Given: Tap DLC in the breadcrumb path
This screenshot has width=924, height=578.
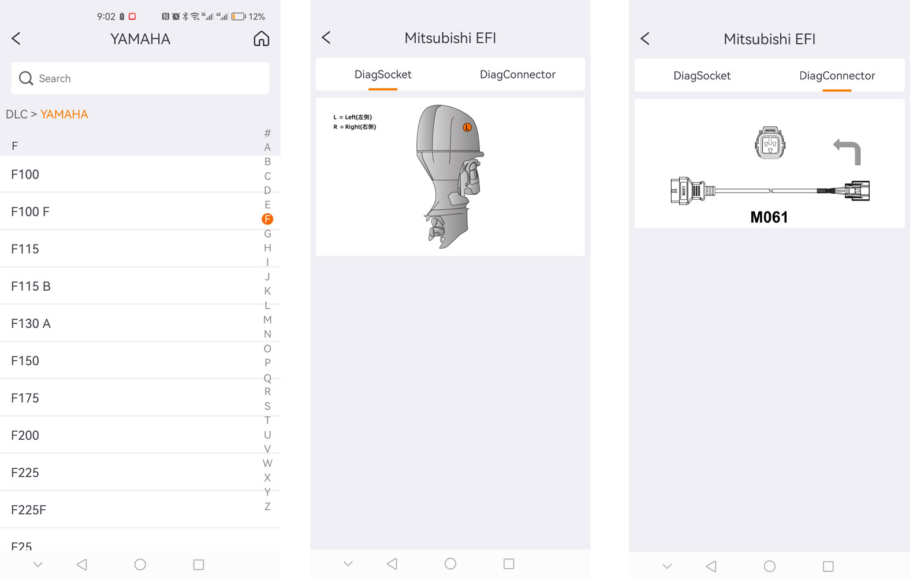Looking at the screenshot, I should [16, 114].
